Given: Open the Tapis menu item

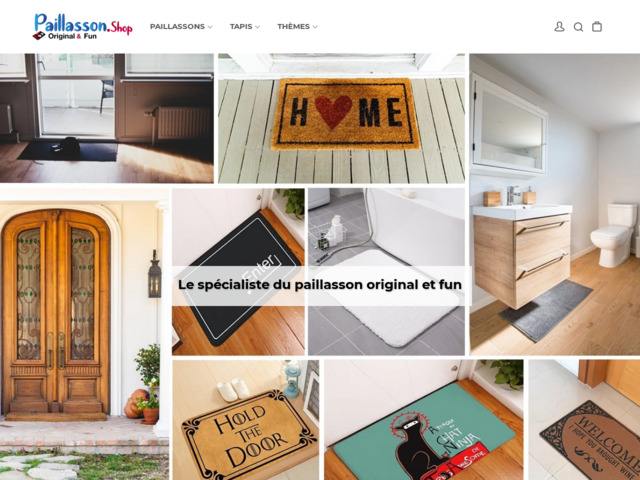Looking at the screenshot, I should pos(241,27).
